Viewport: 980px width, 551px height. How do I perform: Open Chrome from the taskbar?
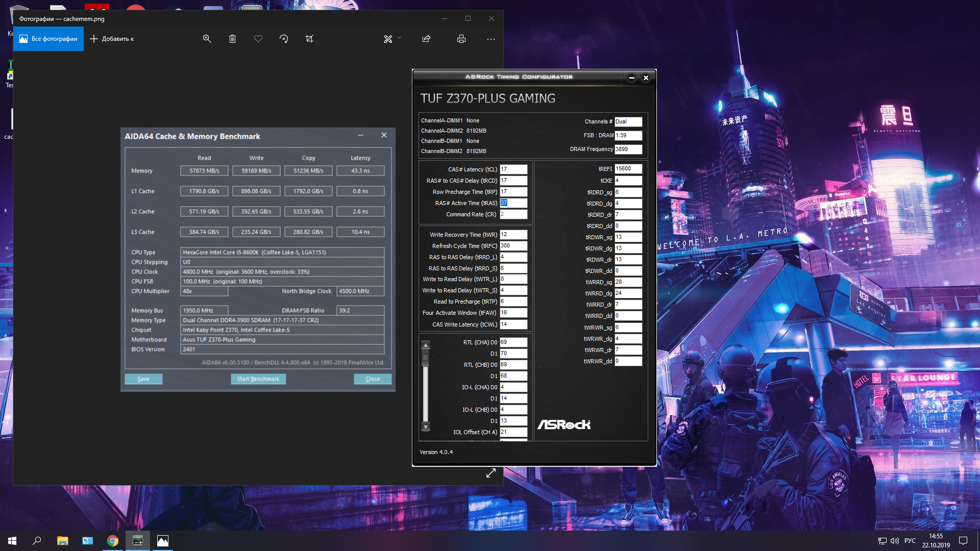pos(113,541)
